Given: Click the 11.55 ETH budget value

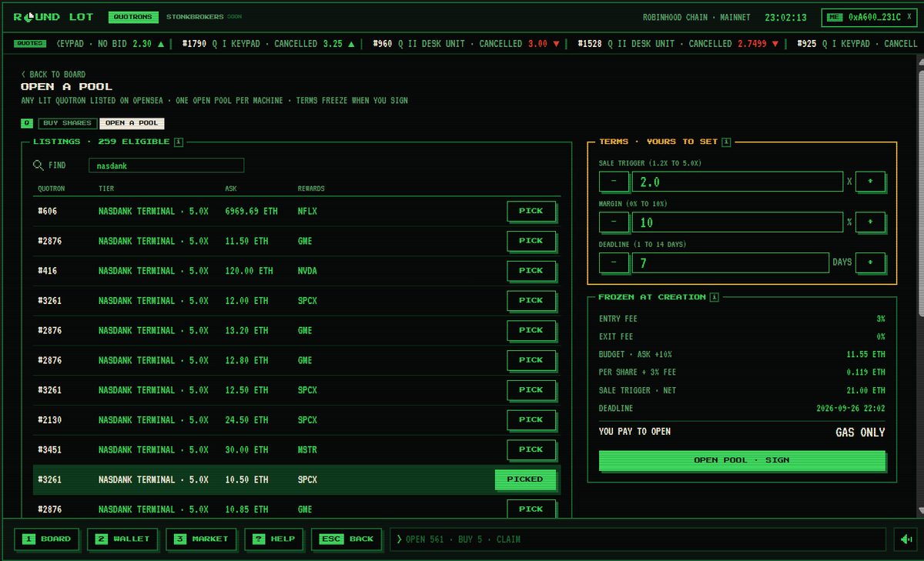Looking at the screenshot, I should (x=866, y=355).
